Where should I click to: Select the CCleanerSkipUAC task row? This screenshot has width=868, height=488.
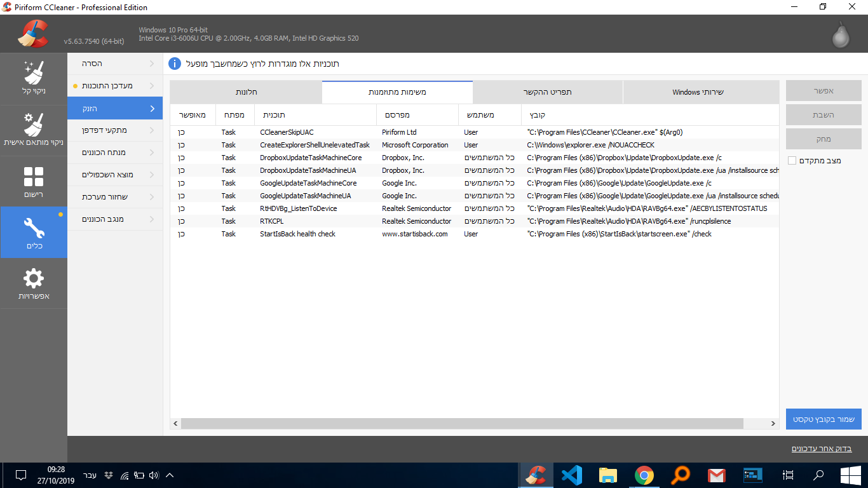click(475, 132)
